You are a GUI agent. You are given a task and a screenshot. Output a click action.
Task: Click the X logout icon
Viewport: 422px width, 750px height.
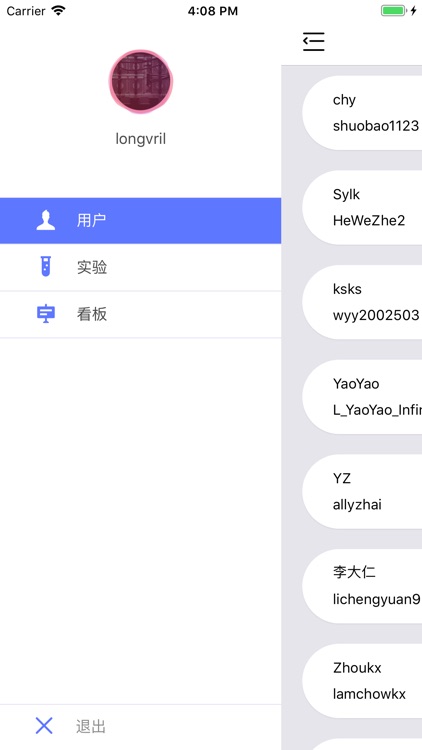point(44,726)
